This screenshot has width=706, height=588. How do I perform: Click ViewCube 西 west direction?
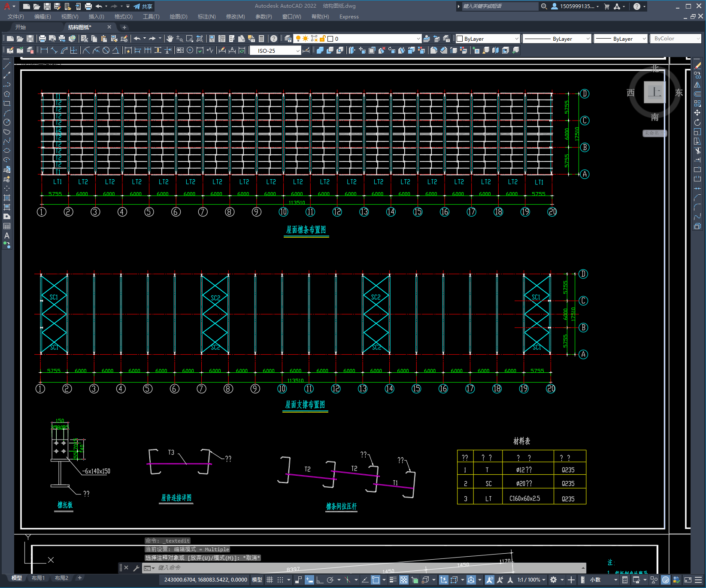coord(630,93)
